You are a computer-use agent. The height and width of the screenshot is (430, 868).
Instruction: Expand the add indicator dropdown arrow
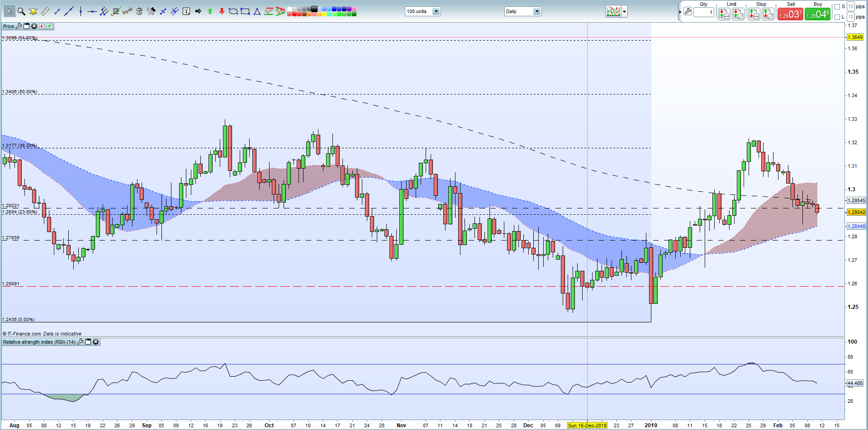pyautogui.click(x=624, y=11)
